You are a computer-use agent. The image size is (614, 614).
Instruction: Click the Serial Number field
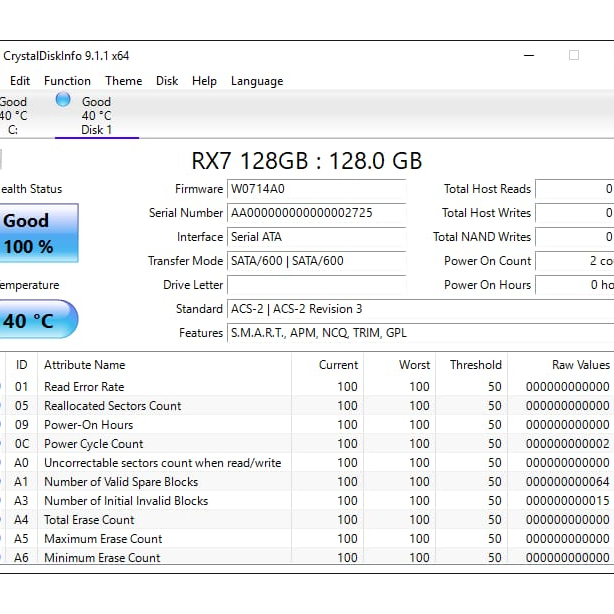316,213
